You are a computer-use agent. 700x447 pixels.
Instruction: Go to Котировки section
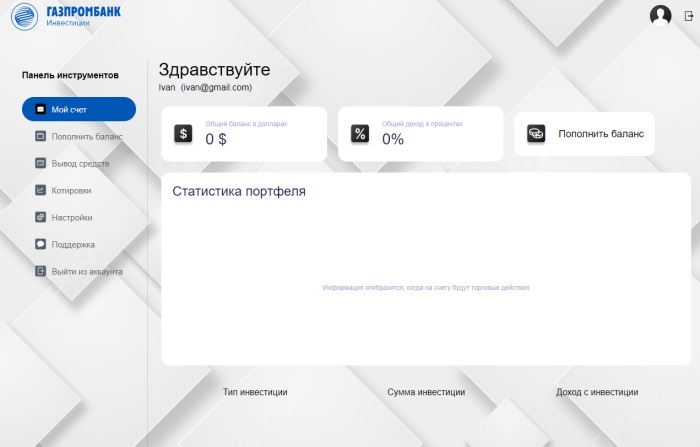63,190
